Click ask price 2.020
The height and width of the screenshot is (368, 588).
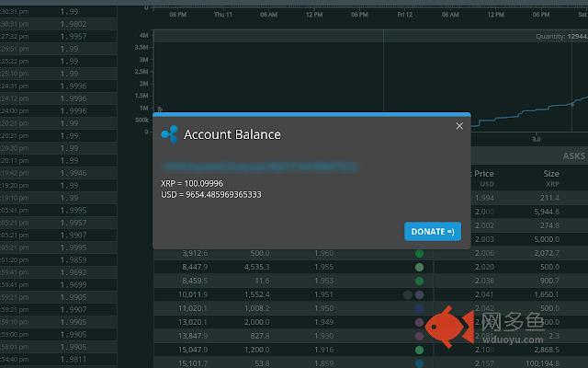pyautogui.click(x=484, y=267)
